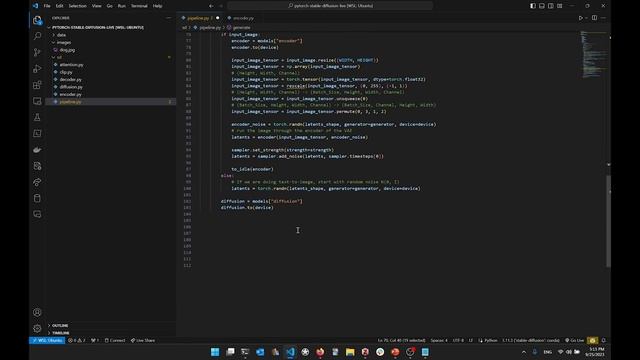
Task: Open the editor More Actions ellipsis
Action: click(x=603, y=18)
